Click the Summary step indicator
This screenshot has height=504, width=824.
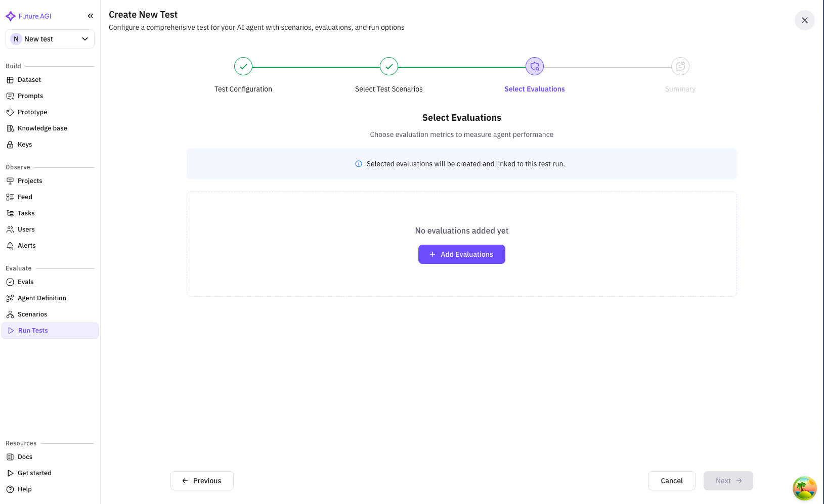(680, 66)
